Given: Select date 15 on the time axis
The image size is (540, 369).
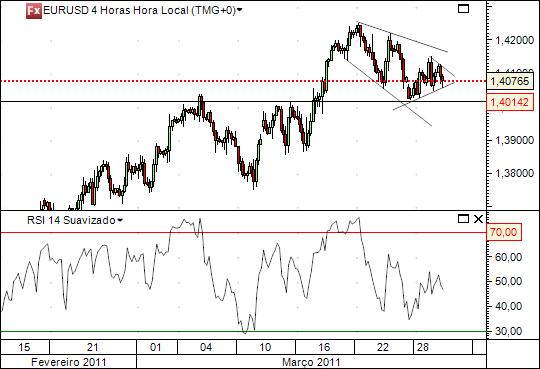Looking at the screenshot, I should coord(24,347).
